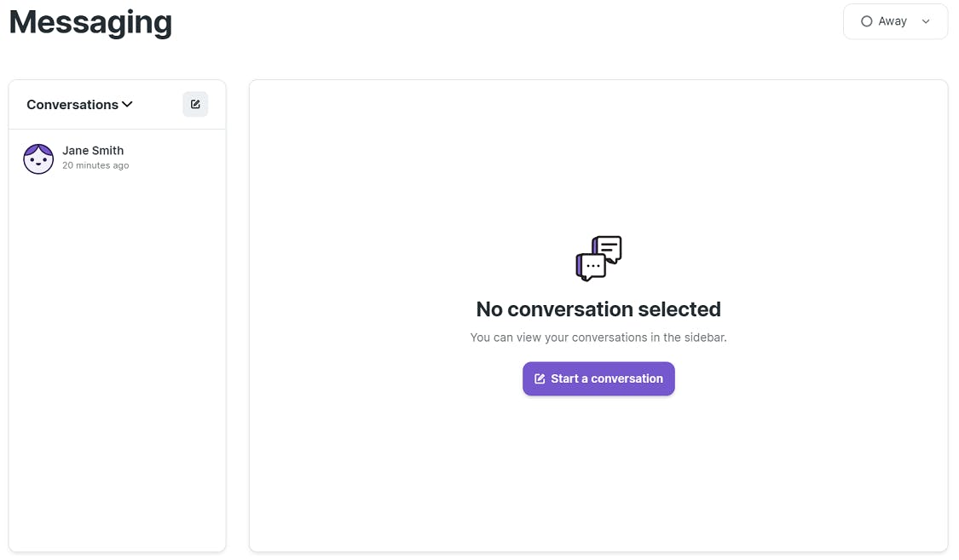Open the Jane Smith conversation
Screen dimensions: 959x560
point(117,159)
